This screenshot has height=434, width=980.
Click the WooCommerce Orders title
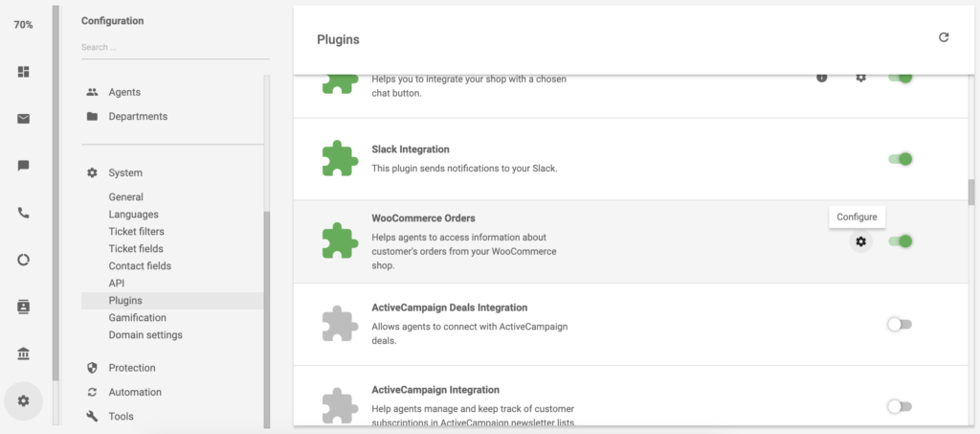(424, 218)
